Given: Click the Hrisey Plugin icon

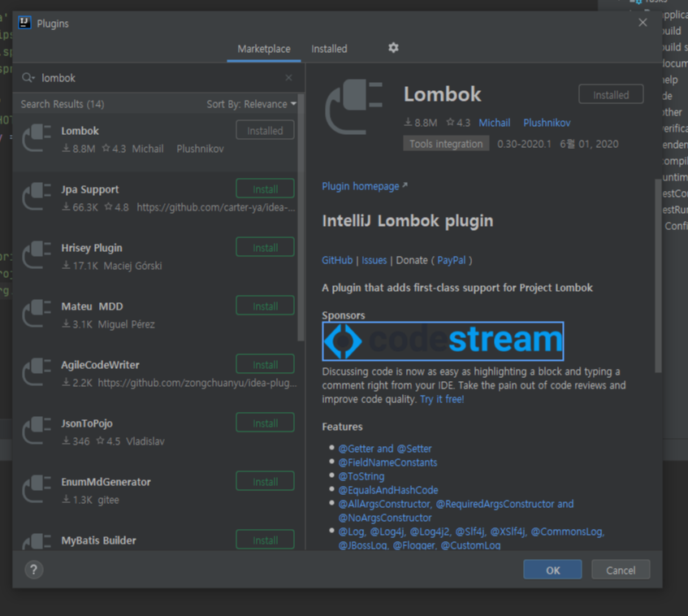Looking at the screenshot, I should click(37, 254).
